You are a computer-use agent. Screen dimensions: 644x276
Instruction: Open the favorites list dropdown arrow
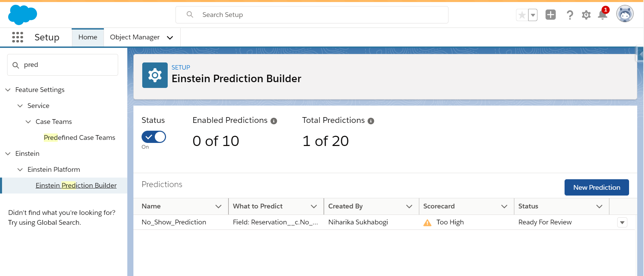coord(533,15)
